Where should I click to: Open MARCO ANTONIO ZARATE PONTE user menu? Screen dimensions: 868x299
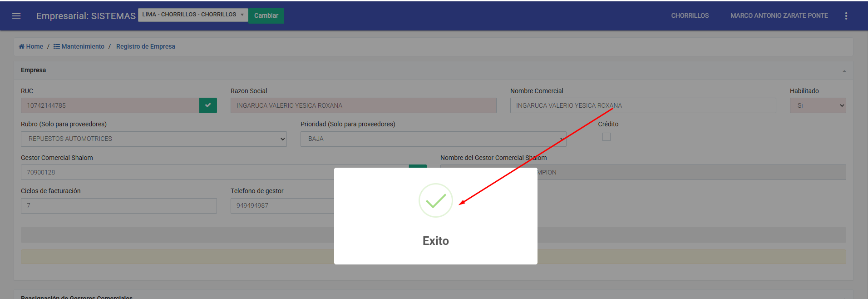click(779, 15)
